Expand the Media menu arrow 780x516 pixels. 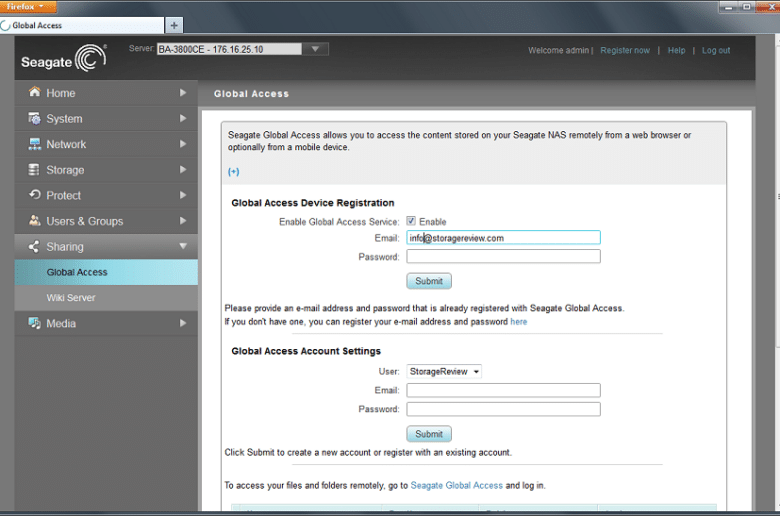[x=183, y=323]
